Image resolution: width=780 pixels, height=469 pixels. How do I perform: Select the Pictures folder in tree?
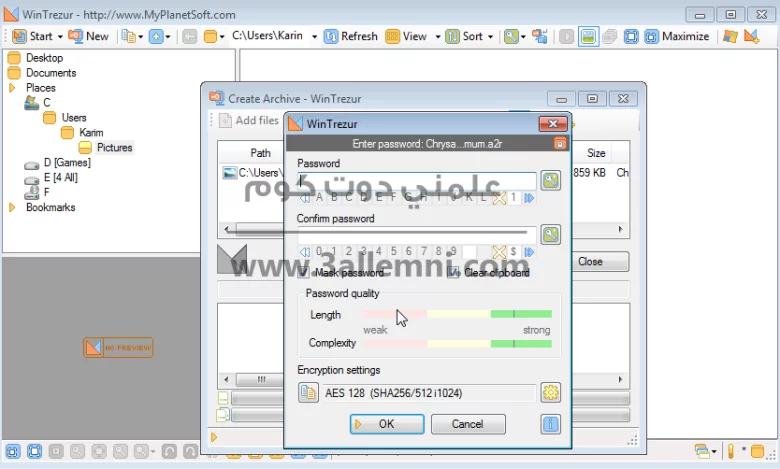click(114, 147)
